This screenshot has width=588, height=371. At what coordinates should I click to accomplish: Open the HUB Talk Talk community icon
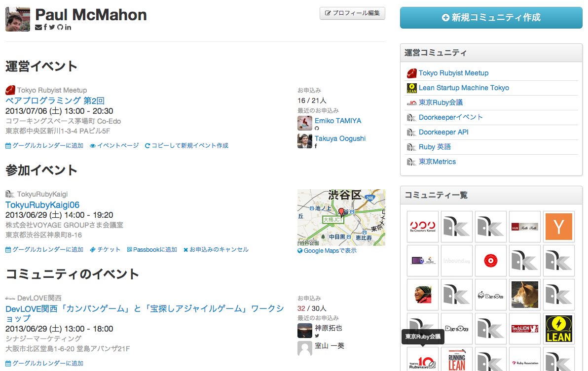(x=525, y=227)
